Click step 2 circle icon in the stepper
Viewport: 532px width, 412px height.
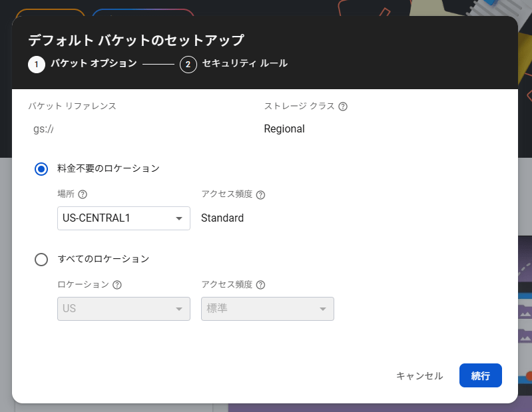188,65
